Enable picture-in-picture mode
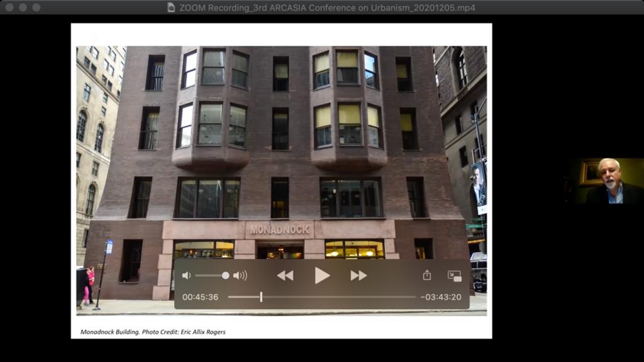644x362 pixels. 454,275
